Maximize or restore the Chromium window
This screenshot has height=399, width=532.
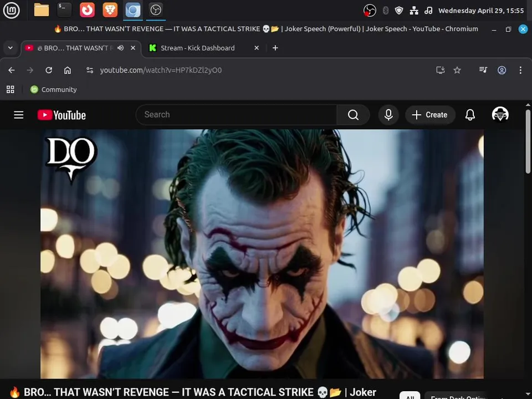pyautogui.click(x=508, y=29)
